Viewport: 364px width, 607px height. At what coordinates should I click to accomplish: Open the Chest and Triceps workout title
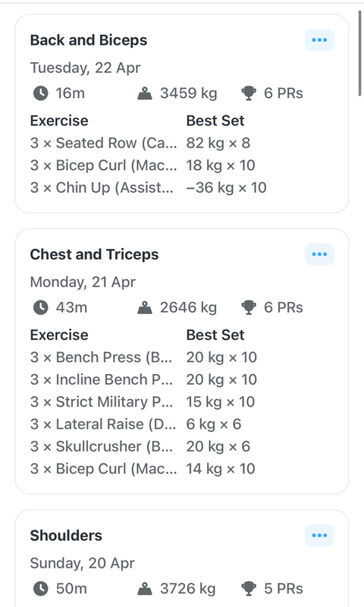point(94,254)
